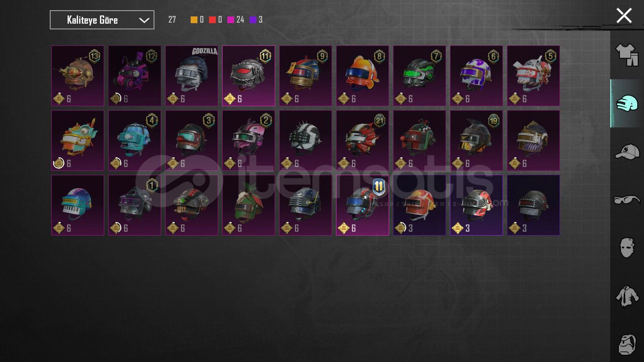
Task: Filter by the orange quality swatch
Action: (194, 20)
